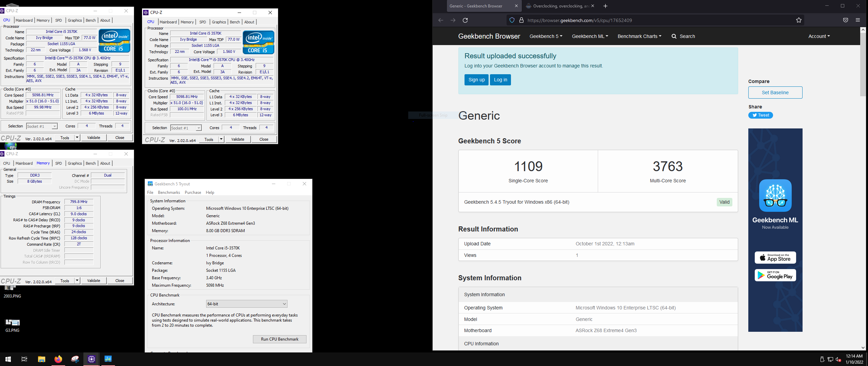Close the Overclocking browser tab
The height and width of the screenshot is (366, 868).
pyautogui.click(x=593, y=6)
